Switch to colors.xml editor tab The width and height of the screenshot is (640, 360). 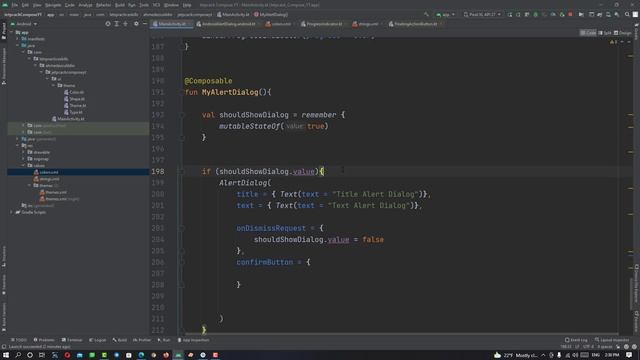pos(280,24)
